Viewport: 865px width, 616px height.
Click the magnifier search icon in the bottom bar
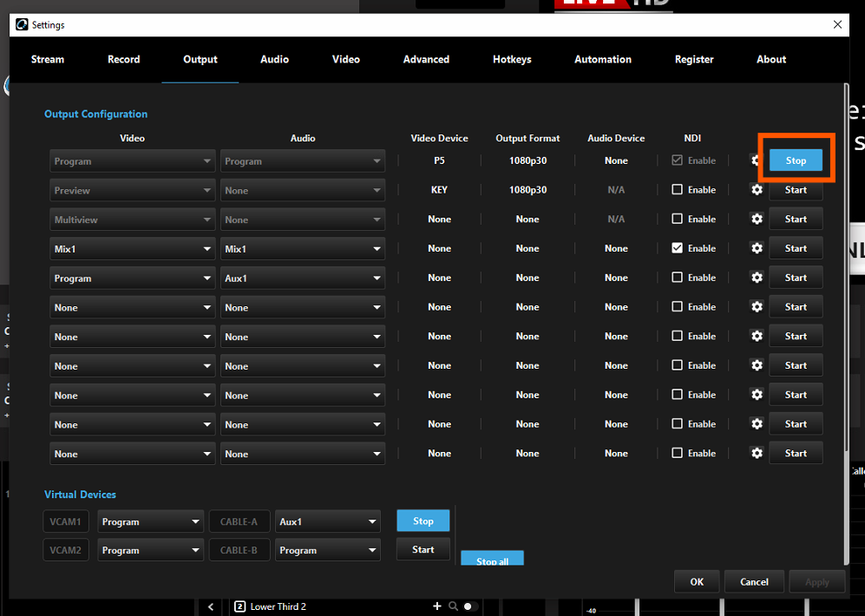point(453,606)
